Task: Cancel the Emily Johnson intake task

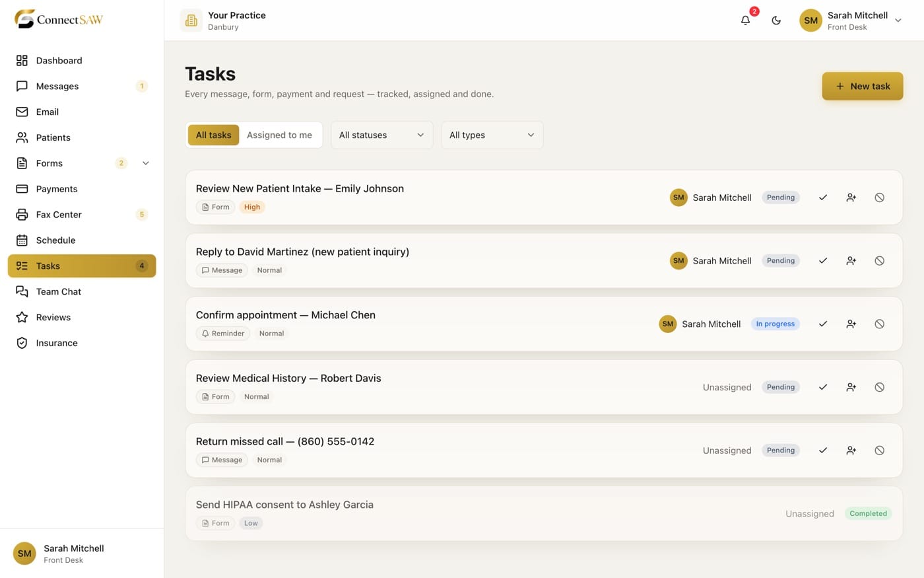Action: [x=880, y=198]
